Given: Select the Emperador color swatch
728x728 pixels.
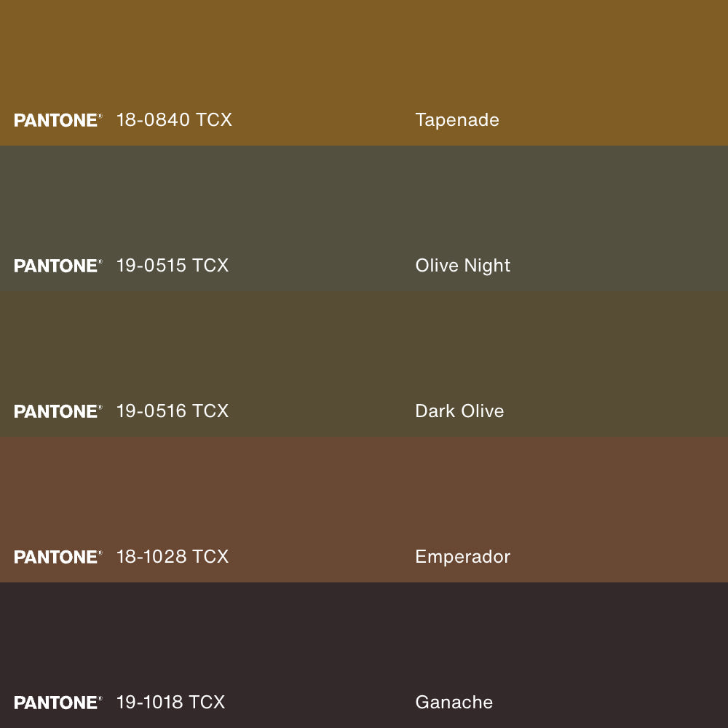Looking at the screenshot, I should (364, 510).
